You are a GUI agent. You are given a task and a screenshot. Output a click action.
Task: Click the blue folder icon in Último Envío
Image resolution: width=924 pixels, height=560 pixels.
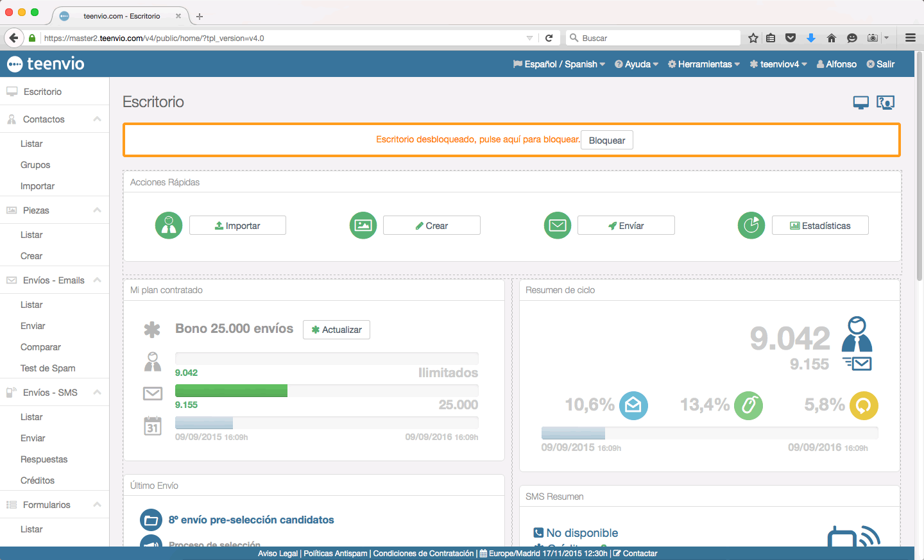[151, 520]
